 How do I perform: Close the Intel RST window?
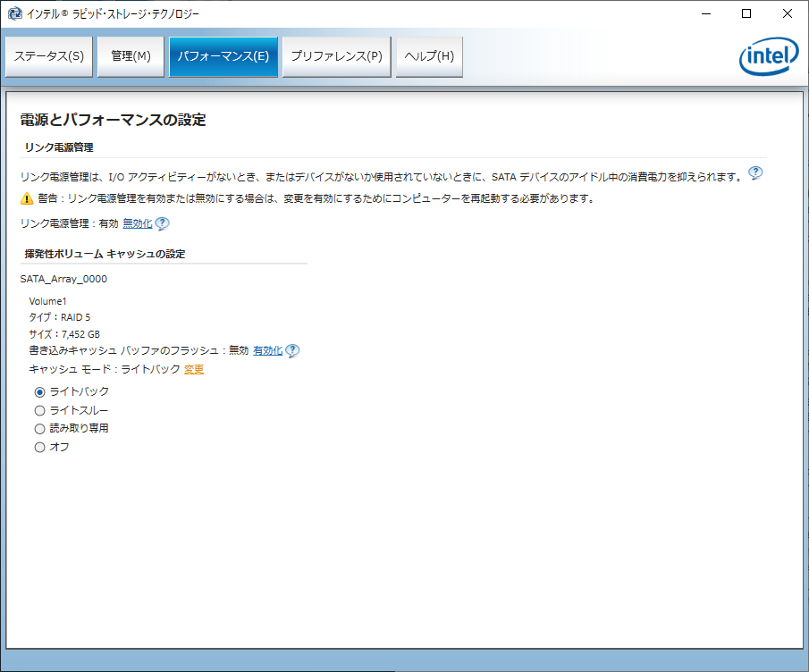787,13
